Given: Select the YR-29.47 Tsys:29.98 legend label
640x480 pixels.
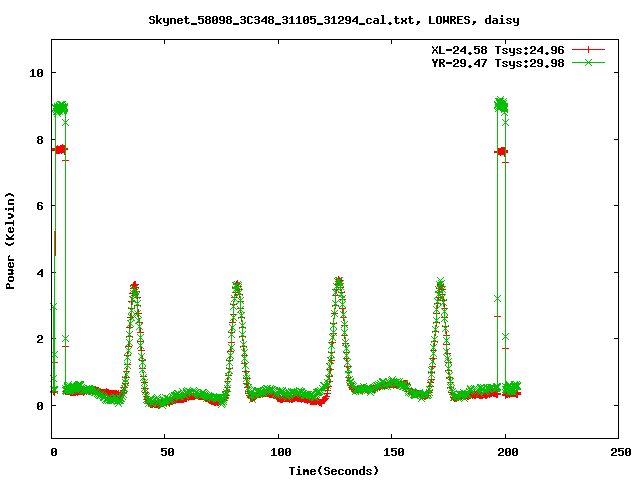Looking at the screenshot, I should point(498,63).
